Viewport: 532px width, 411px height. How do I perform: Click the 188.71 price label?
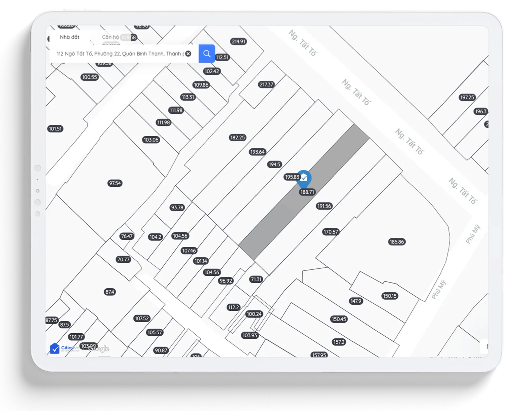[307, 192]
